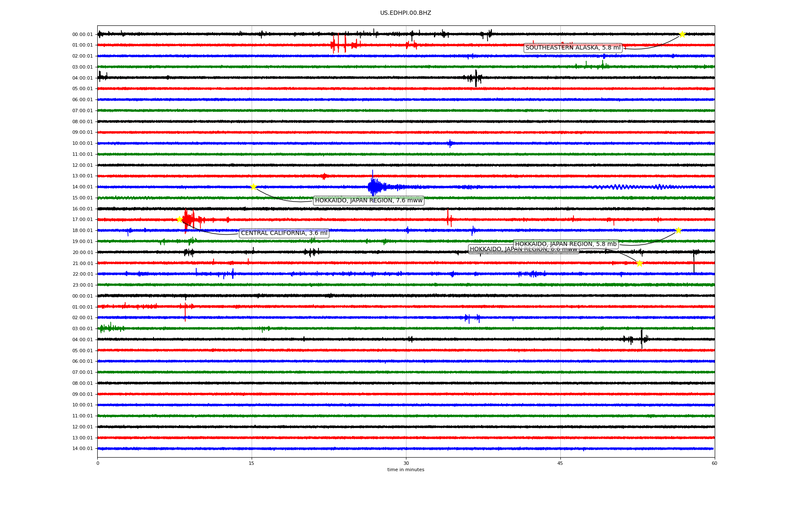Click the 23:00:01 row time label
Screen dimensions: 812x508
click(82, 285)
